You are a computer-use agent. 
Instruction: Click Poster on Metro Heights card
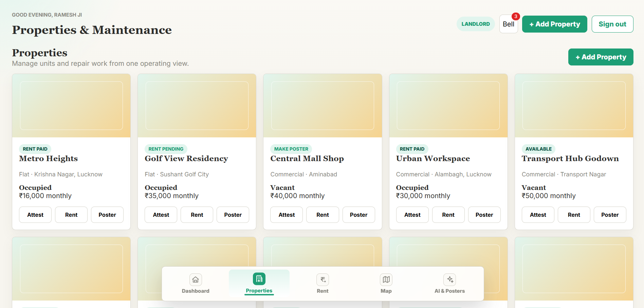coord(107,215)
